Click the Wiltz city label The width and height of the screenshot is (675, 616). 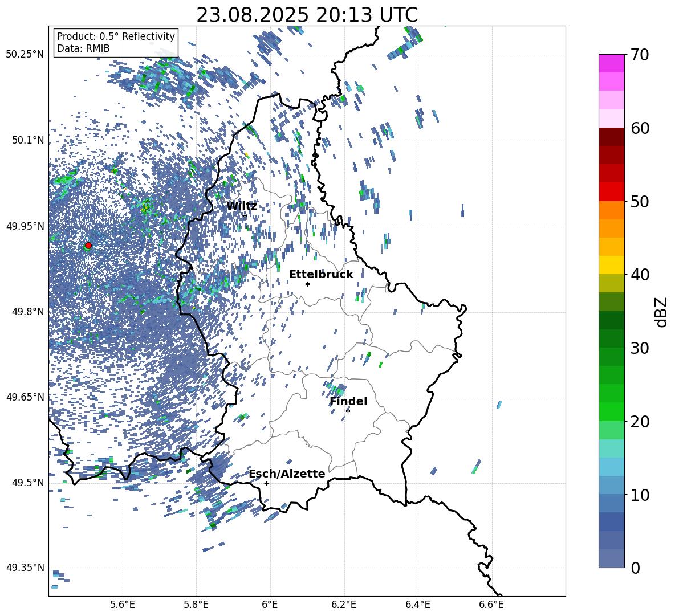pyautogui.click(x=242, y=206)
